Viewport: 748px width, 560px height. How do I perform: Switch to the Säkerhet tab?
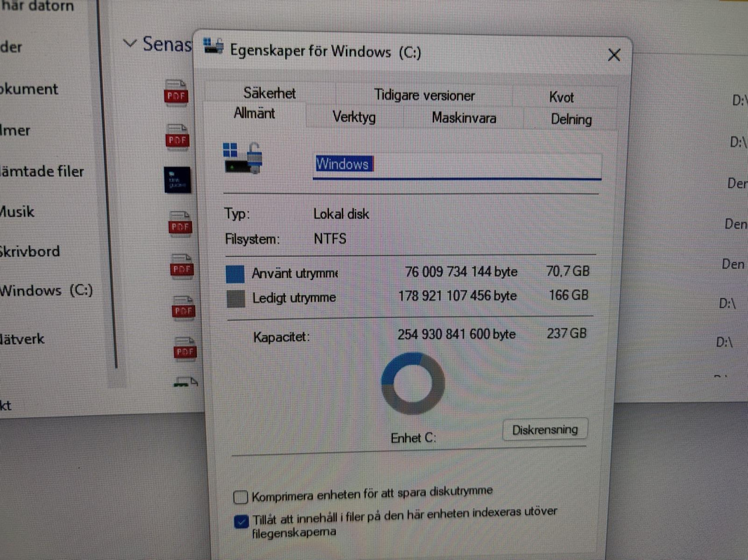pos(269,93)
